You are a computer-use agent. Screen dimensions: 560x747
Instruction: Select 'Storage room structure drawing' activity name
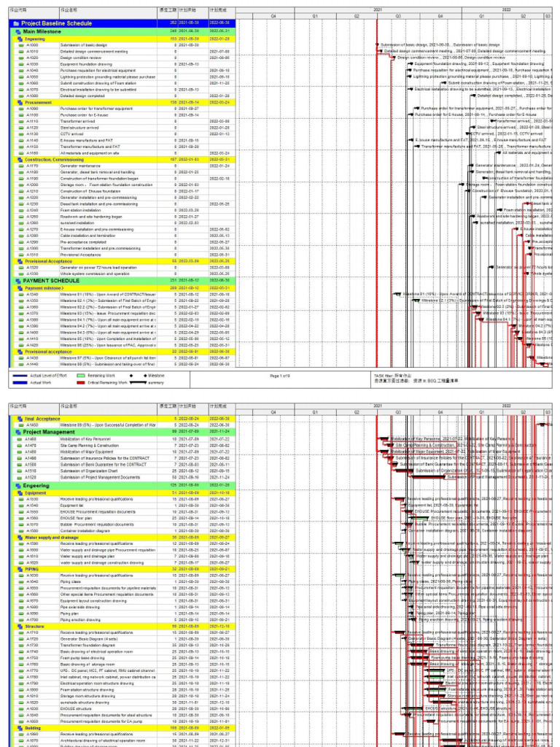click(x=87, y=696)
